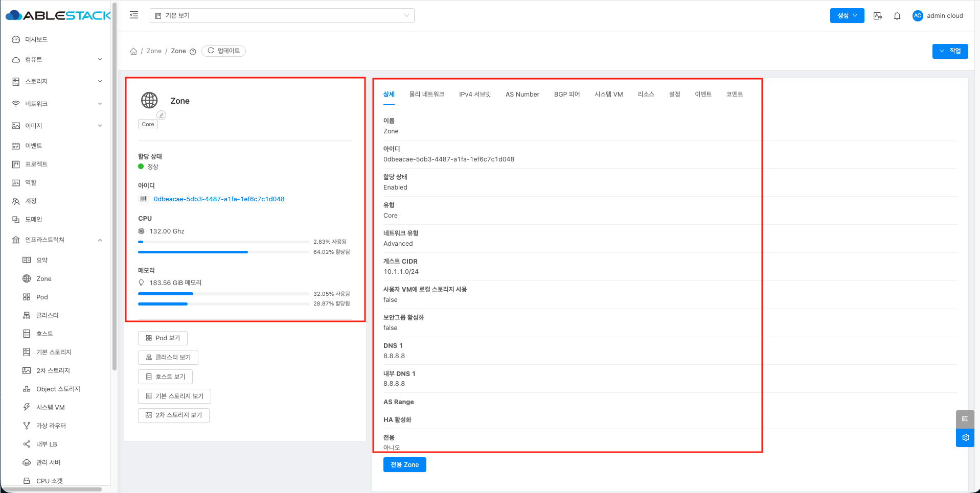Image resolution: width=980 pixels, height=493 pixels.
Task: Click the pencil edit icon beside the Zone globe
Action: pyautogui.click(x=161, y=115)
